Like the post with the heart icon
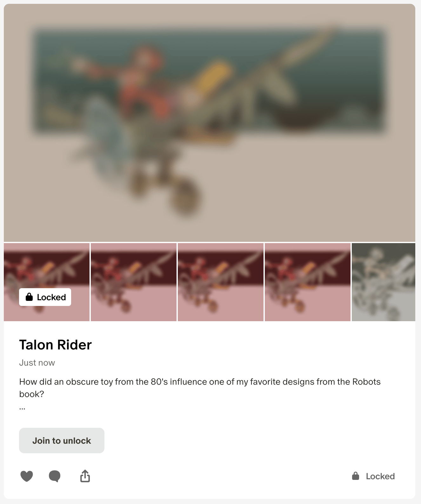 click(27, 476)
